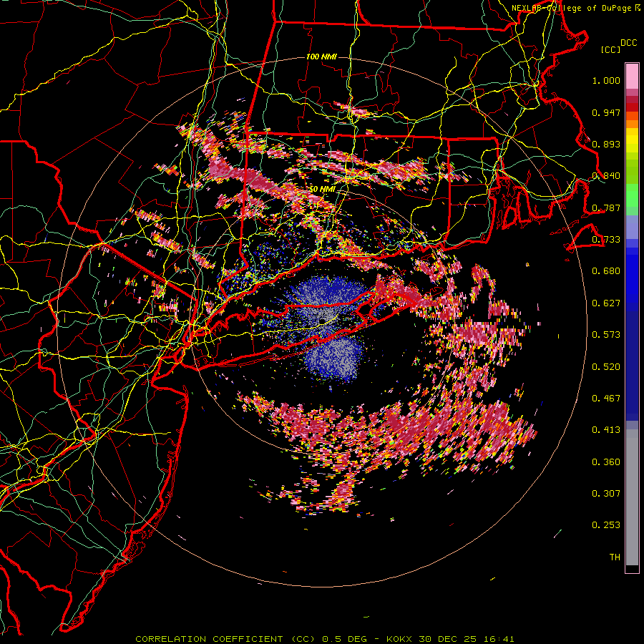
Task: Click the DCC product label
Action: click(x=628, y=43)
